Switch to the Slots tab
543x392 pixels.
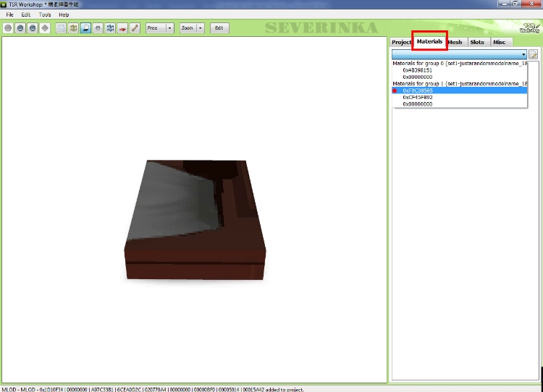point(476,42)
